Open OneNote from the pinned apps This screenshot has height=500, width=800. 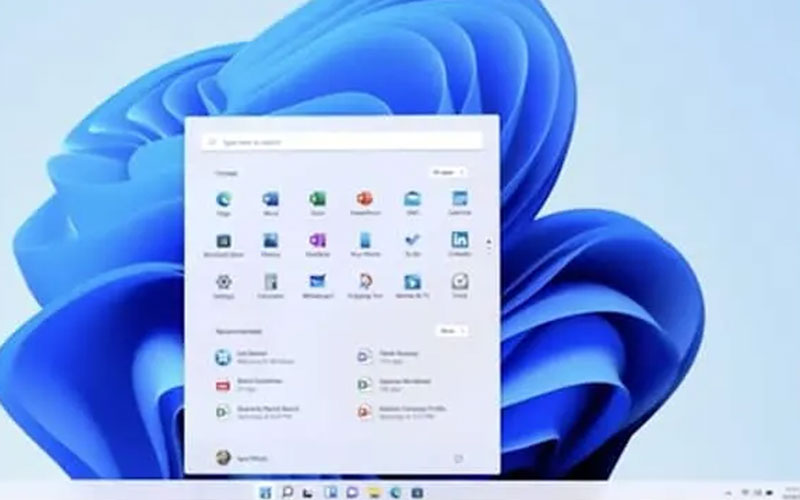317,244
